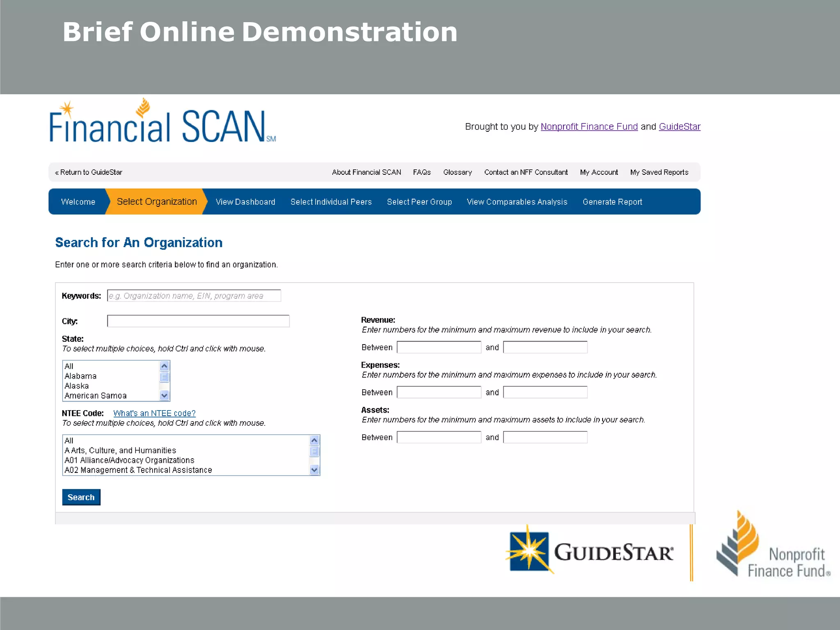Click the Assets maximum field
Screen dimensions: 840x630
(x=545, y=437)
